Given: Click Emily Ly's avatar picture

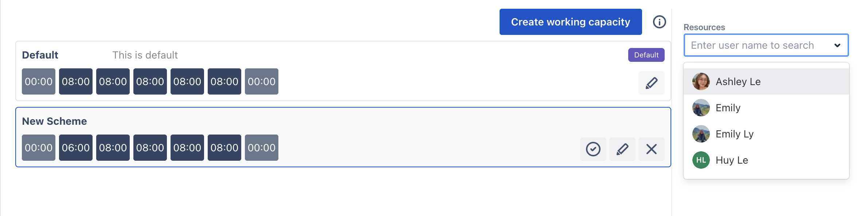Looking at the screenshot, I should pos(701,134).
